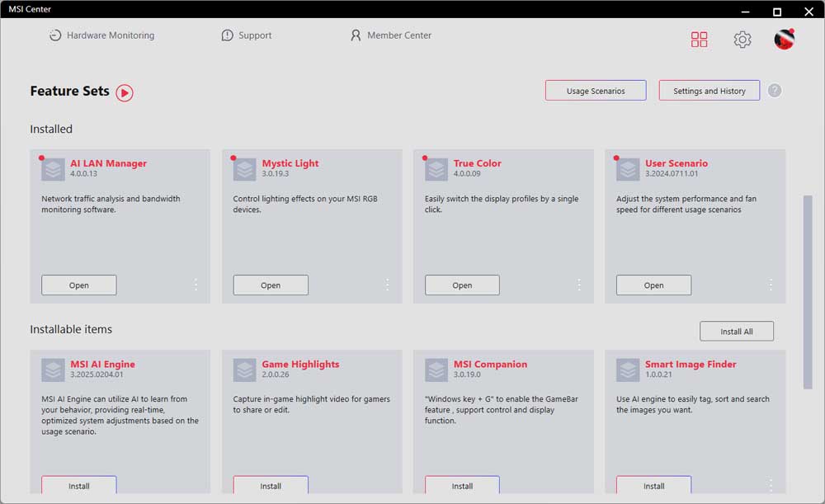Open more options for Mystic Light
Screen dimensions: 825x504
click(387, 285)
